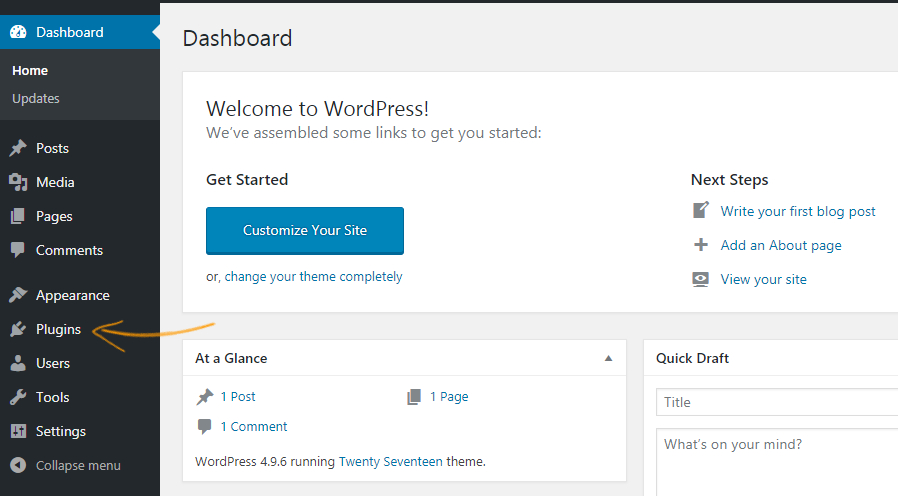This screenshot has height=496, width=898.
Task: Click the Posts pushpin icon in sidebar
Action: click(18, 148)
